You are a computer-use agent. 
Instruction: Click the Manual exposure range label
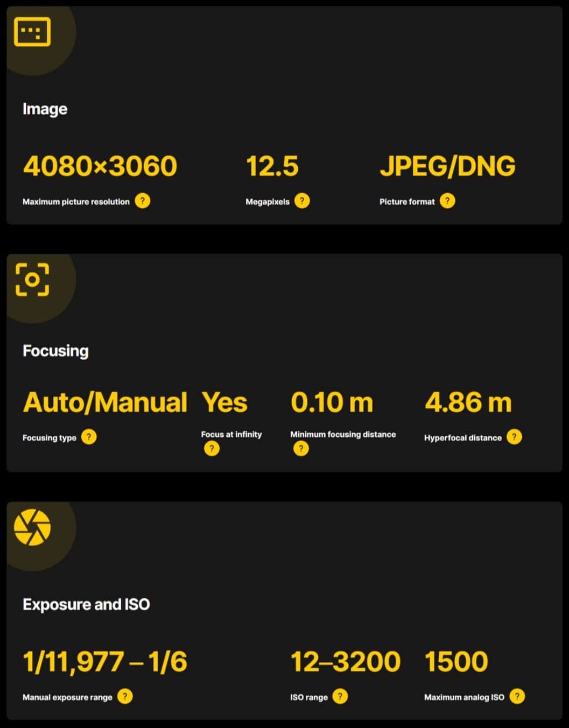(x=67, y=697)
